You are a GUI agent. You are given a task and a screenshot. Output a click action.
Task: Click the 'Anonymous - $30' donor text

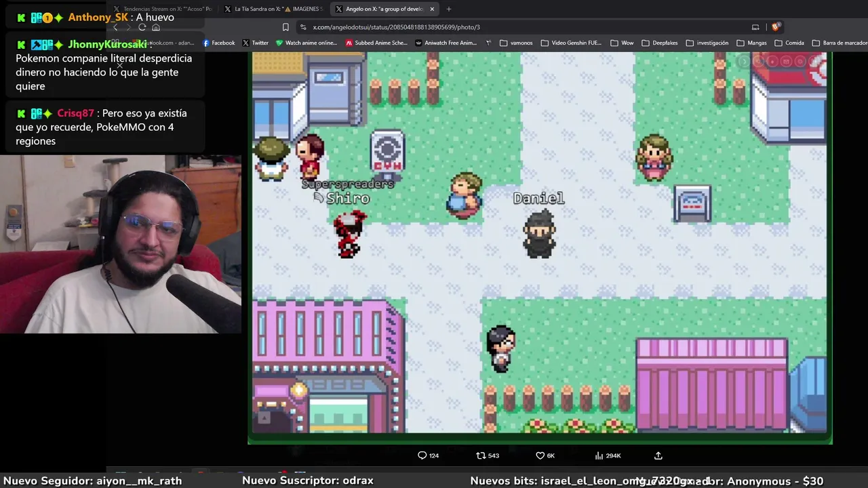coord(775,481)
